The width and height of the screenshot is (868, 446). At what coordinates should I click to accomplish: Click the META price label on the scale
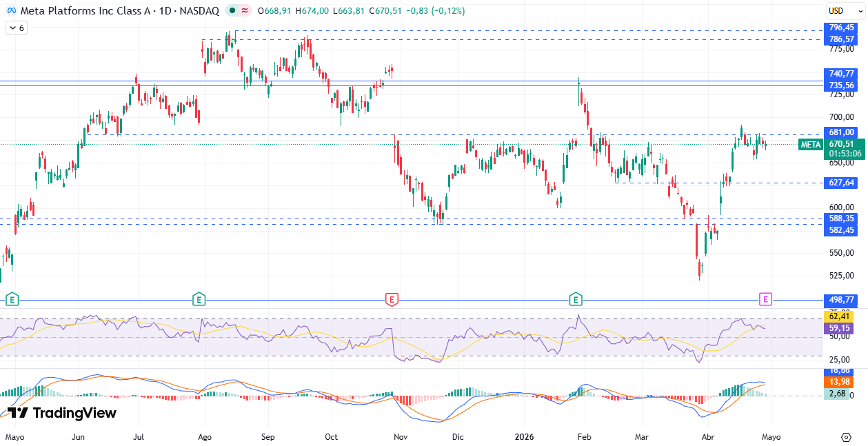(x=810, y=144)
